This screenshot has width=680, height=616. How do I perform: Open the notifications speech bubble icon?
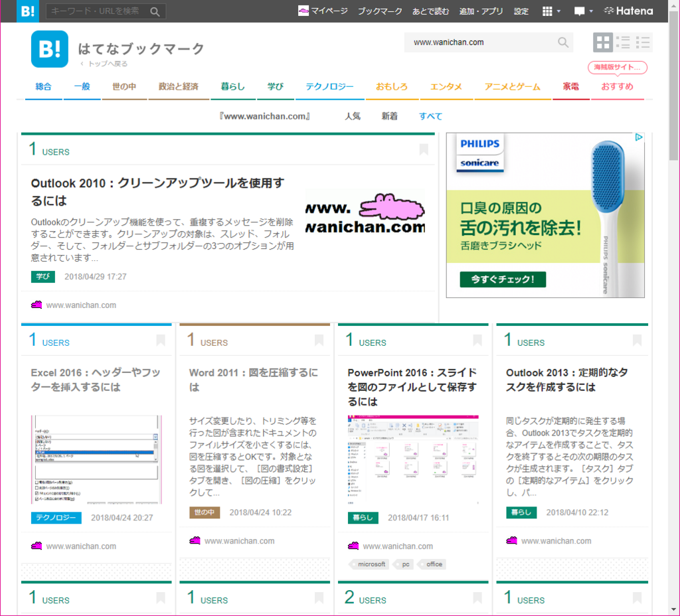click(579, 11)
